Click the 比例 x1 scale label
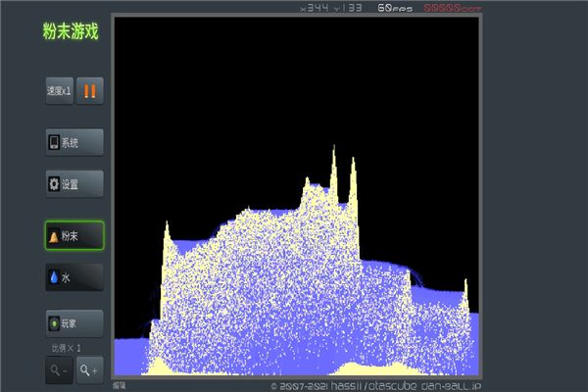This screenshot has height=392, width=588. tap(67, 348)
